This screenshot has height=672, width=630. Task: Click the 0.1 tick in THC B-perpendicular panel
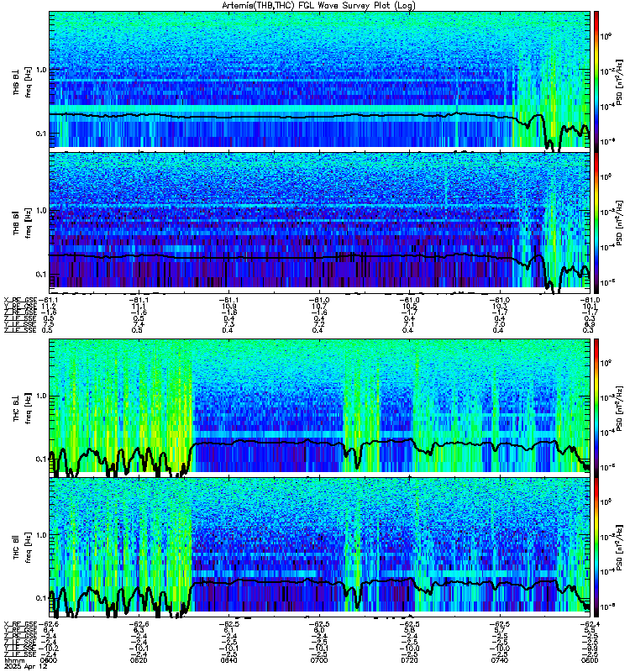click(x=40, y=459)
